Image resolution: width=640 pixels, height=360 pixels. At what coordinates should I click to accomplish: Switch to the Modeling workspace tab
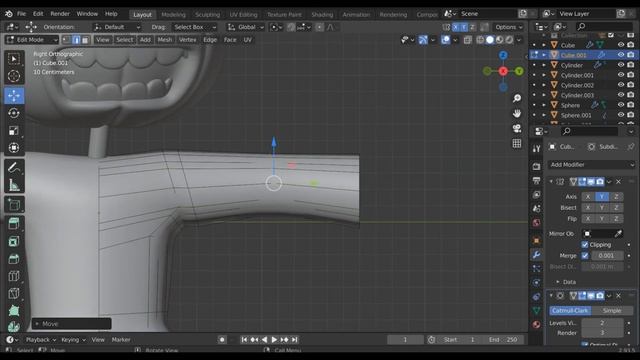[x=173, y=15]
